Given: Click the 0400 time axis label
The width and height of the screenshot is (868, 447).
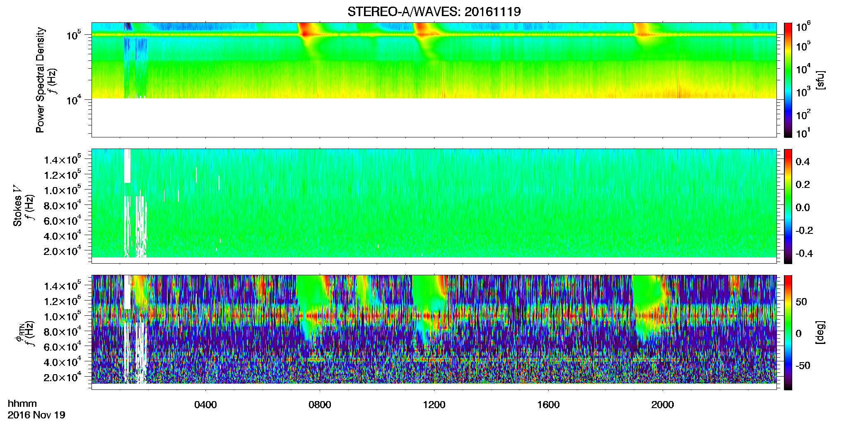Looking at the screenshot, I should (205, 405).
